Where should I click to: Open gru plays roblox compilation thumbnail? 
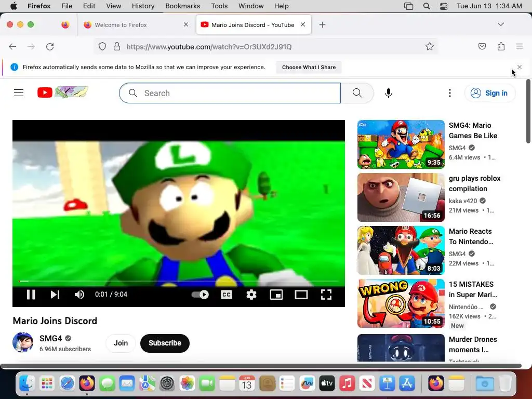point(401,197)
